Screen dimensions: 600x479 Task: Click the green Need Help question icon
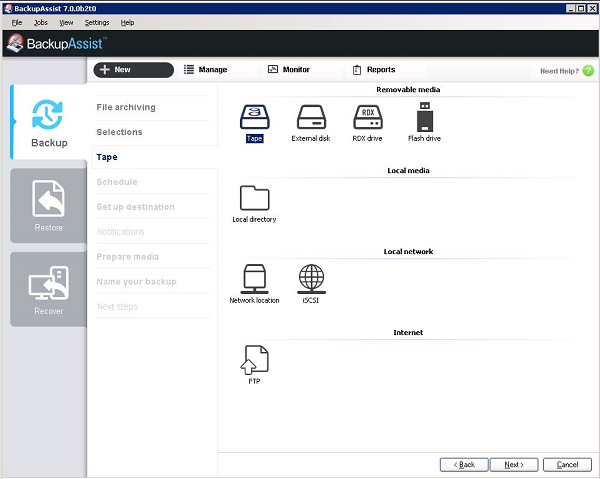pos(588,71)
